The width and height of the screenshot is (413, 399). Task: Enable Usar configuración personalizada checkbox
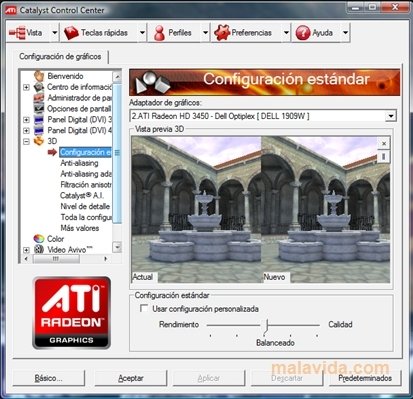pyautogui.click(x=144, y=308)
